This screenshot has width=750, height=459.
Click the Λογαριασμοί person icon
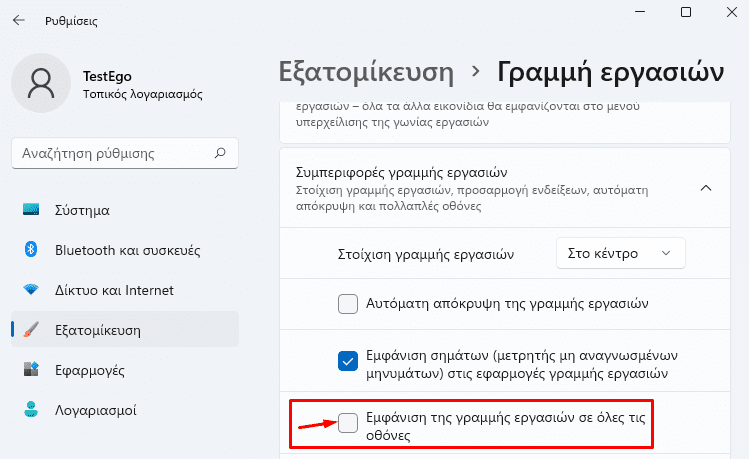coord(31,409)
